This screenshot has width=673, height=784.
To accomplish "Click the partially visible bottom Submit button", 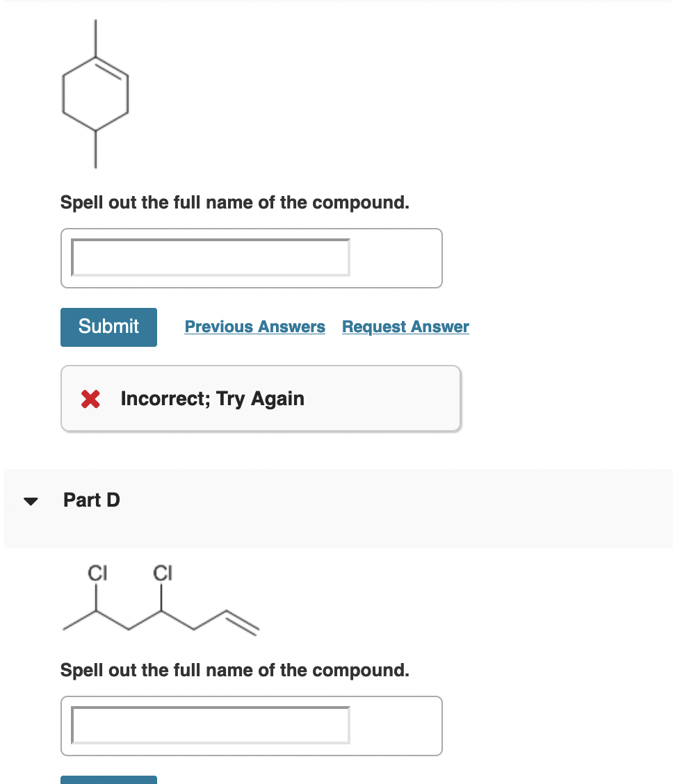I will (108, 780).
